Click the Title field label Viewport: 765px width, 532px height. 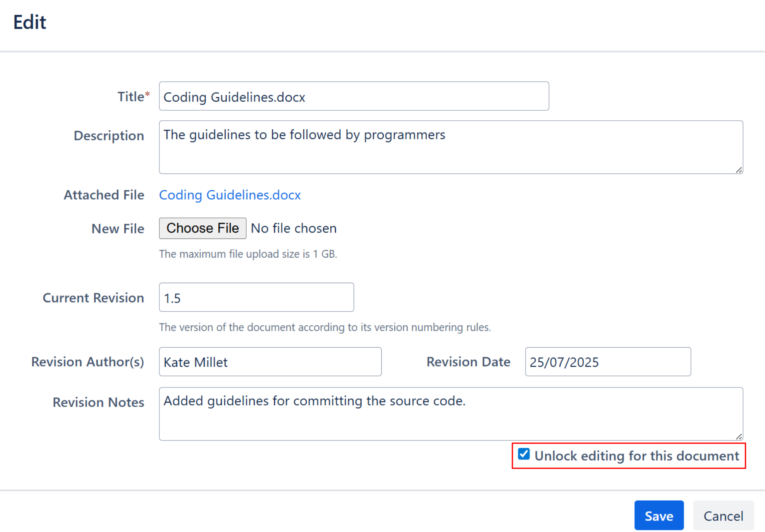[x=131, y=97]
